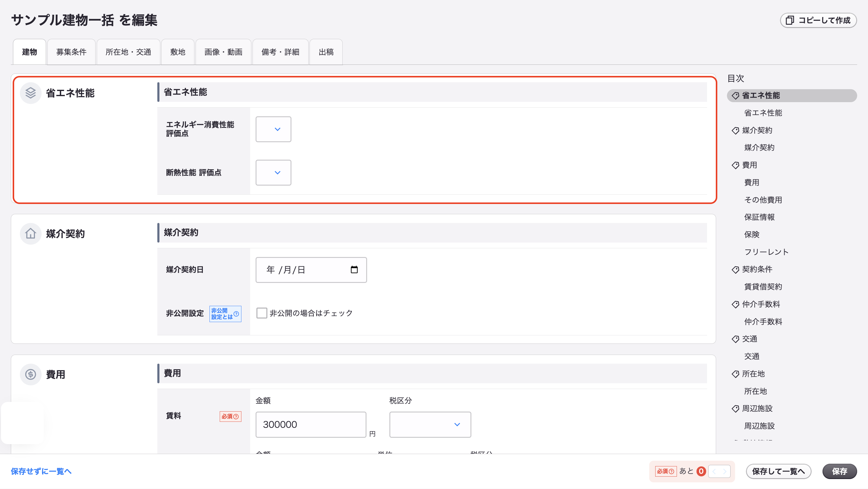Viewport: 868px width, 489px height.
Task: Jump to 所在地 sub-item in 目次
Action: pos(756,391)
